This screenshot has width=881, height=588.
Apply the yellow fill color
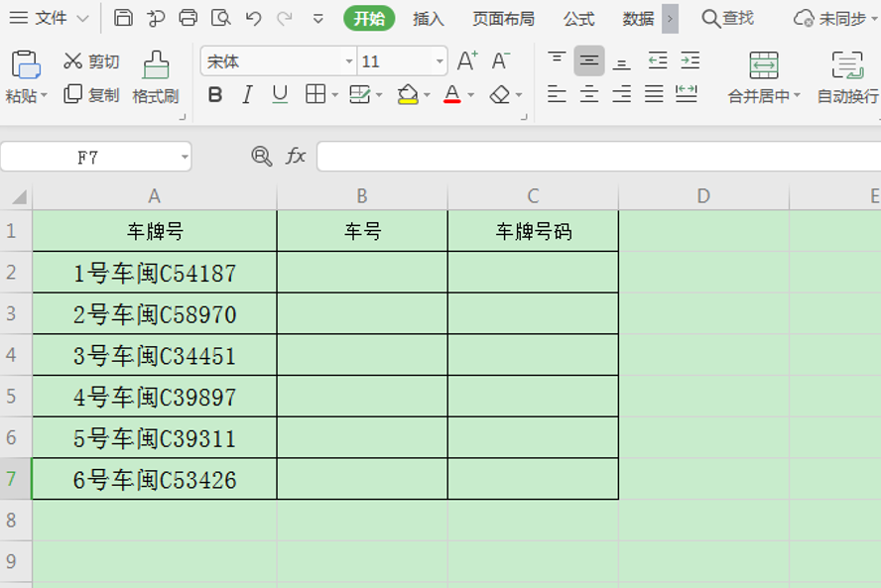(408, 94)
